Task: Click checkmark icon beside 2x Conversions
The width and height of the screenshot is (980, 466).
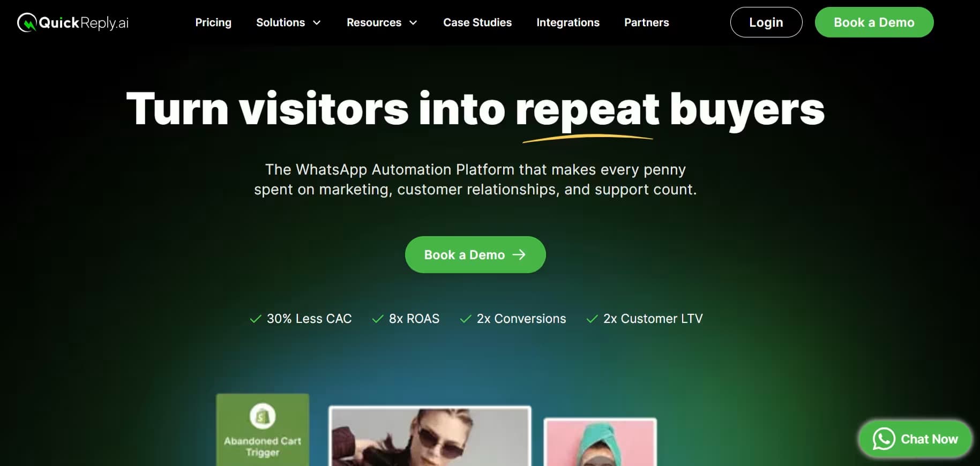Action: tap(466, 319)
